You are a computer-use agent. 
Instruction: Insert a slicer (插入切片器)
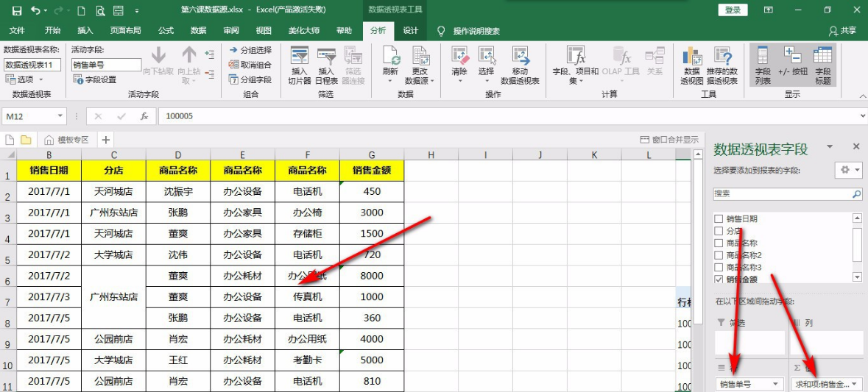(x=300, y=65)
